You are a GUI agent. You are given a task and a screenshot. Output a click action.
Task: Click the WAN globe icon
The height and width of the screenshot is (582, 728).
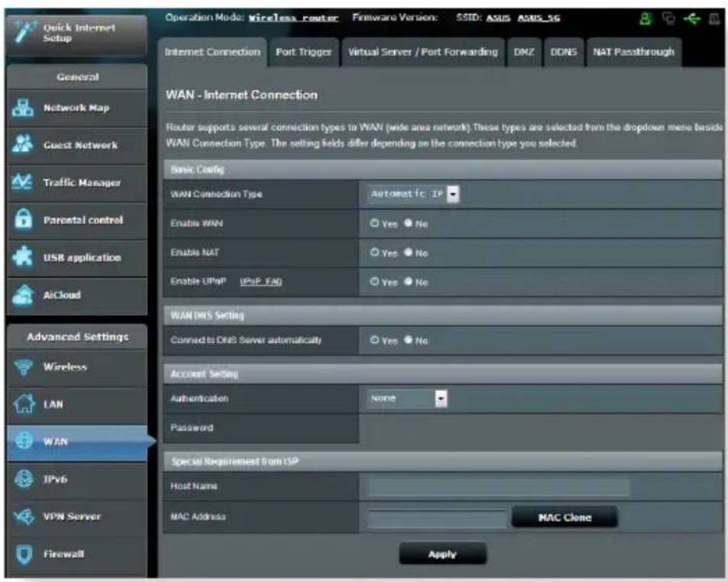click(x=24, y=441)
